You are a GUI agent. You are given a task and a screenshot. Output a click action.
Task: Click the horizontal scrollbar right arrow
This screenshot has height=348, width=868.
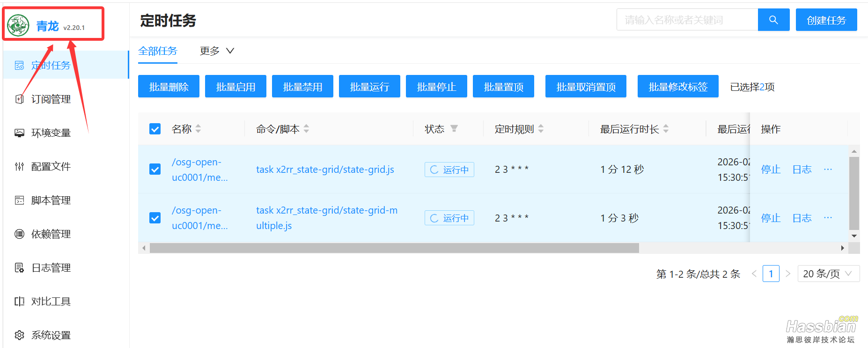point(842,248)
